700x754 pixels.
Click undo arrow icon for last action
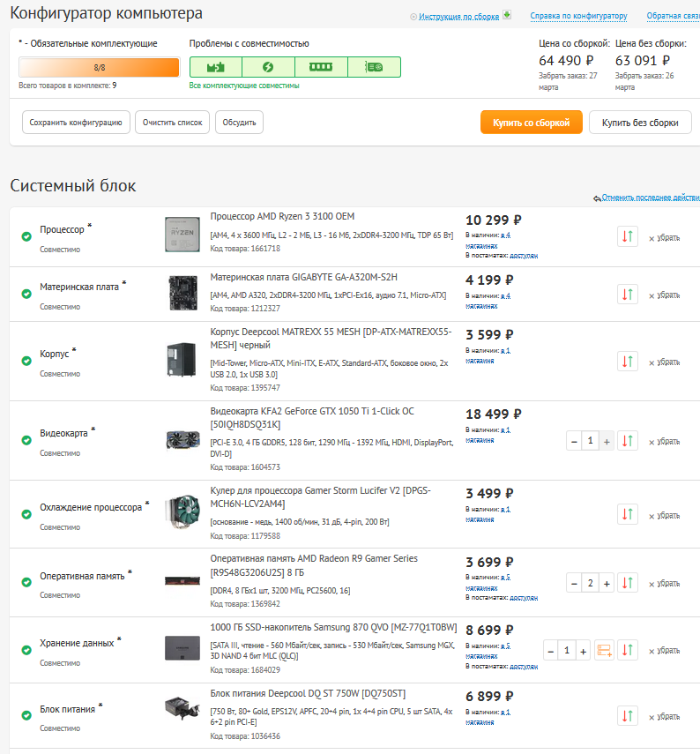(x=597, y=198)
